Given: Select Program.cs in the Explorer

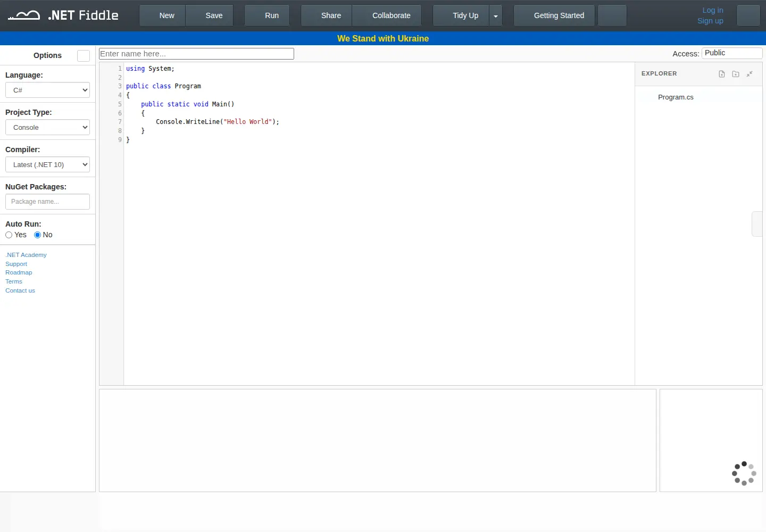Looking at the screenshot, I should pyautogui.click(x=676, y=97).
